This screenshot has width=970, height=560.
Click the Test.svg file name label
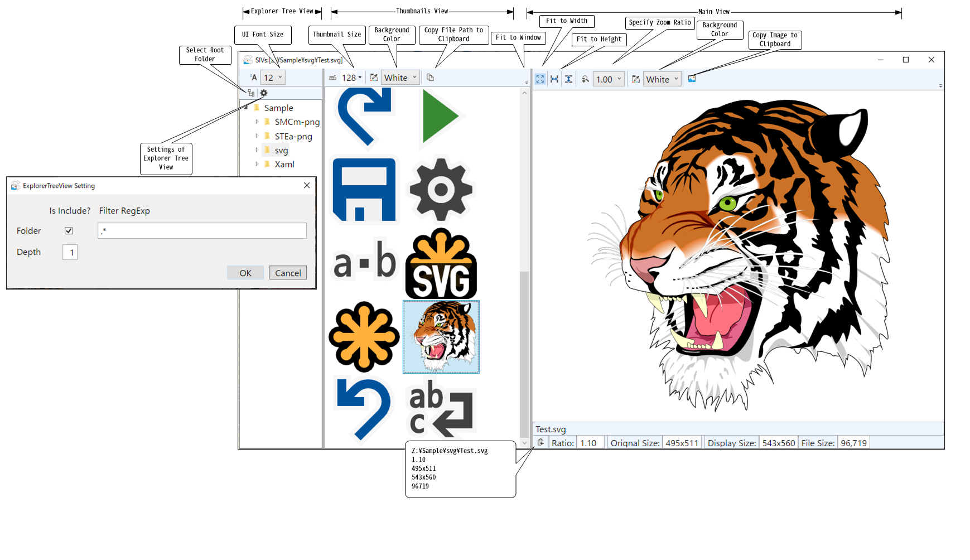[x=551, y=429]
